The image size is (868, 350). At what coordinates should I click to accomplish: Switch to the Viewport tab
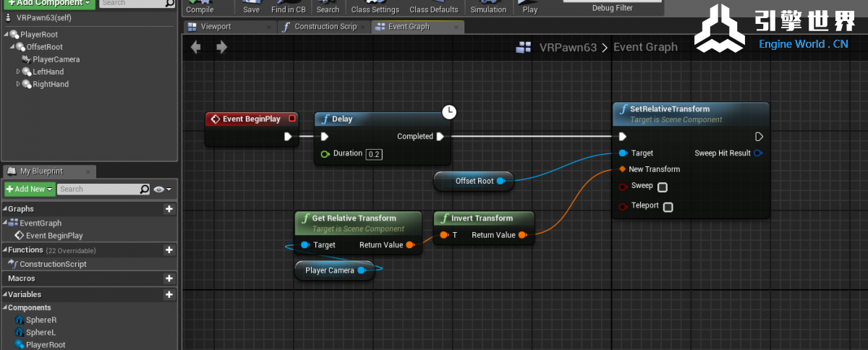coord(215,27)
